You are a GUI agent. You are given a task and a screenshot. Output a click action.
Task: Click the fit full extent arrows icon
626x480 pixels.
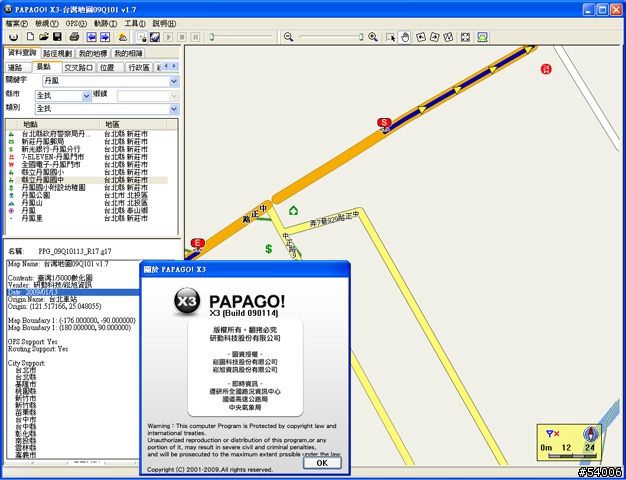click(x=465, y=37)
